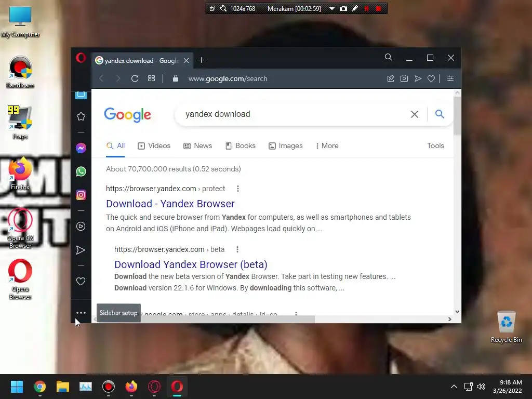Go to Google homepage logo
Screen dimensions: 532x399
[x=128, y=115]
